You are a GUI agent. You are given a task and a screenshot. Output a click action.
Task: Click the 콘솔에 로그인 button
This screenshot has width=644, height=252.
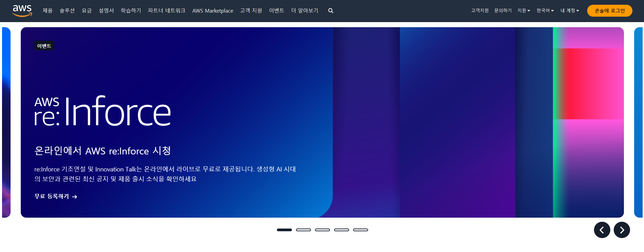click(x=610, y=11)
